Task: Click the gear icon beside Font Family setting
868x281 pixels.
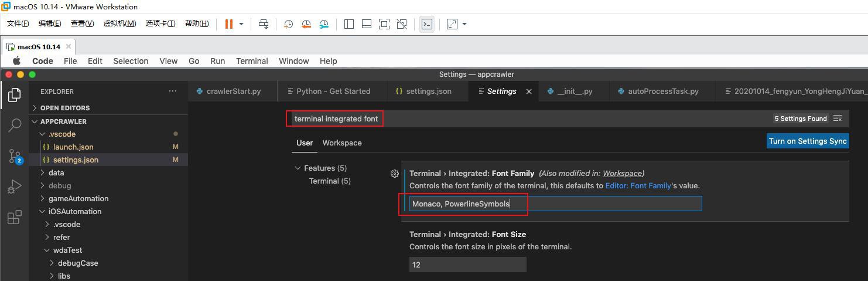Action: 395,174
